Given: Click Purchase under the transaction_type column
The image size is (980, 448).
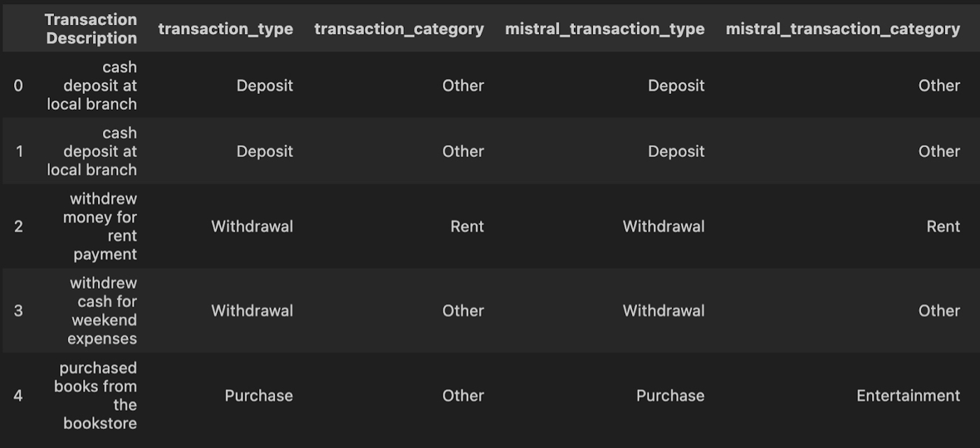Looking at the screenshot, I should (258, 395).
